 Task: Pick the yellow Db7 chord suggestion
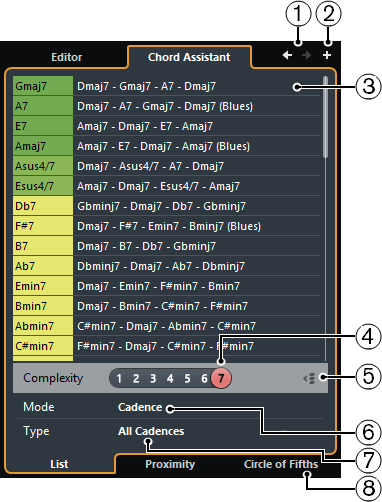point(43,206)
